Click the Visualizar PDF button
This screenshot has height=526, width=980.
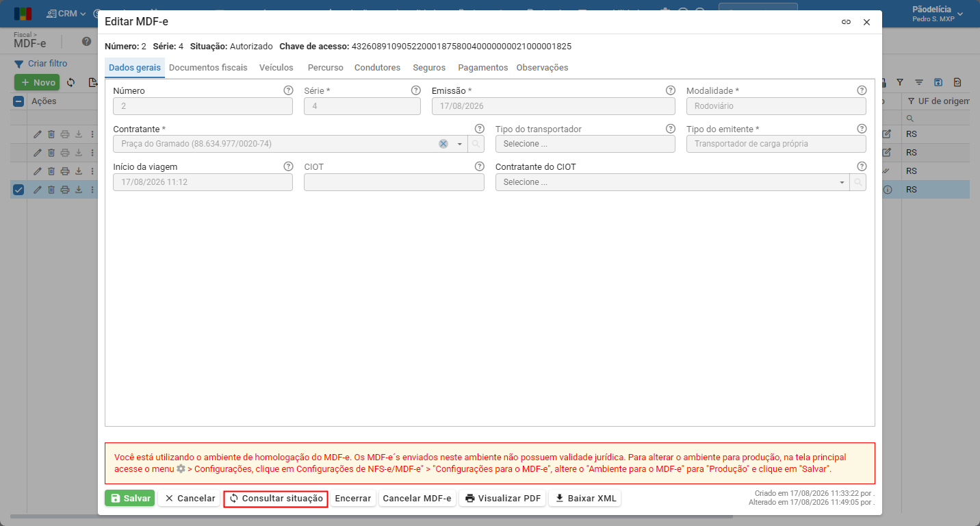tap(503, 499)
